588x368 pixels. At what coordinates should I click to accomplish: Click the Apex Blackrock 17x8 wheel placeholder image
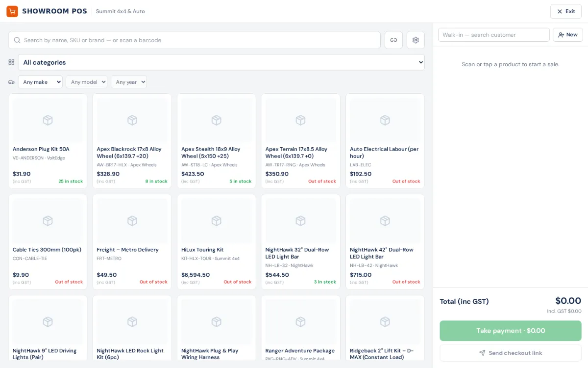(132, 120)
